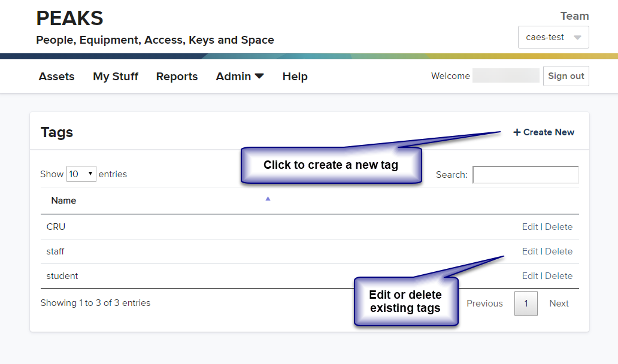Open the Show entries count dropdown
The width and height of the screenshot is (618, 364).
[x=81, y=174]
